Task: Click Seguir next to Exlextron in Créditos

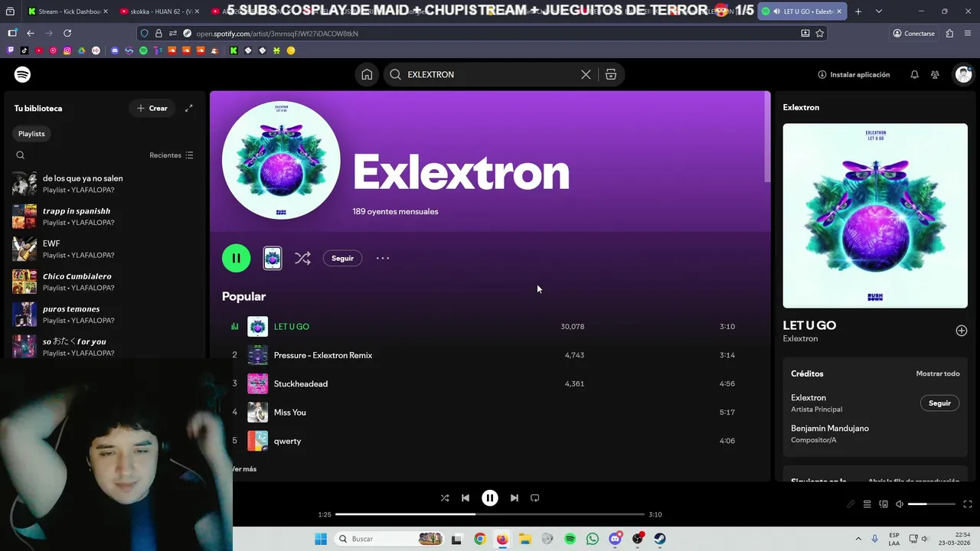Action: coord(939,403)
